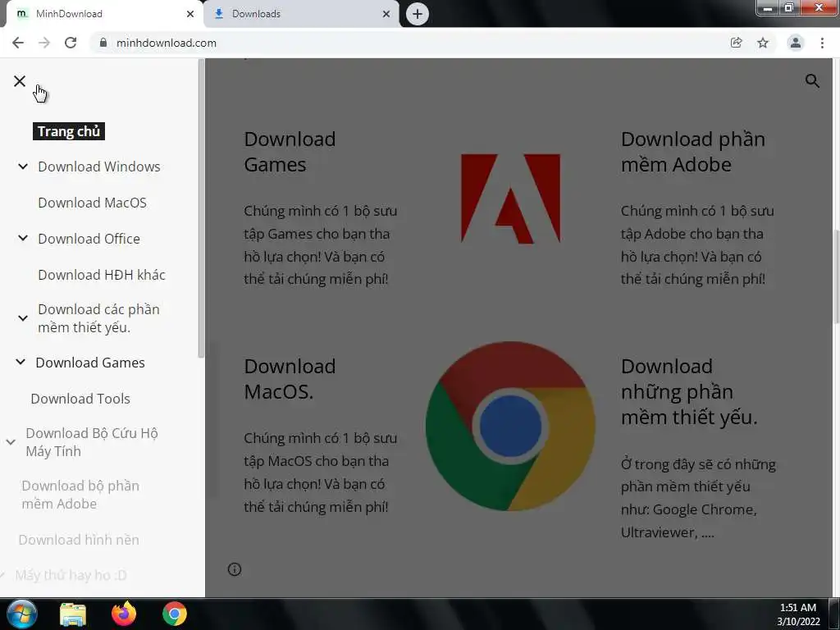Switch to the MinhDownload tab

pos(104,14)
